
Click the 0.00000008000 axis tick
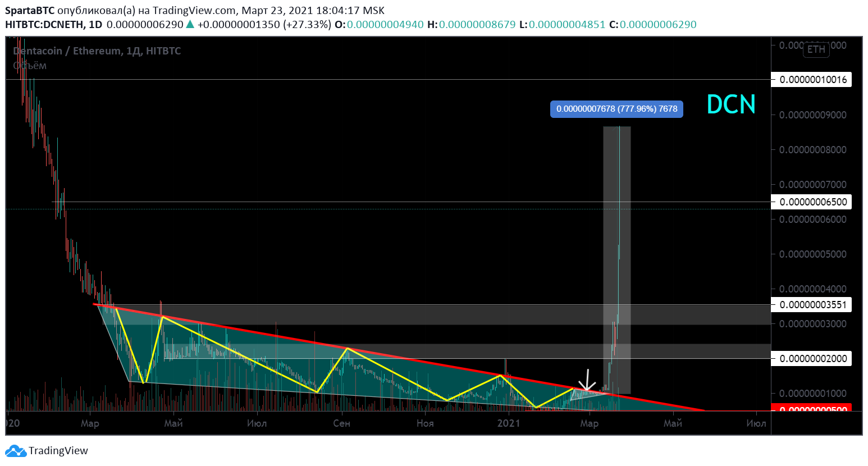click(813, 150)
